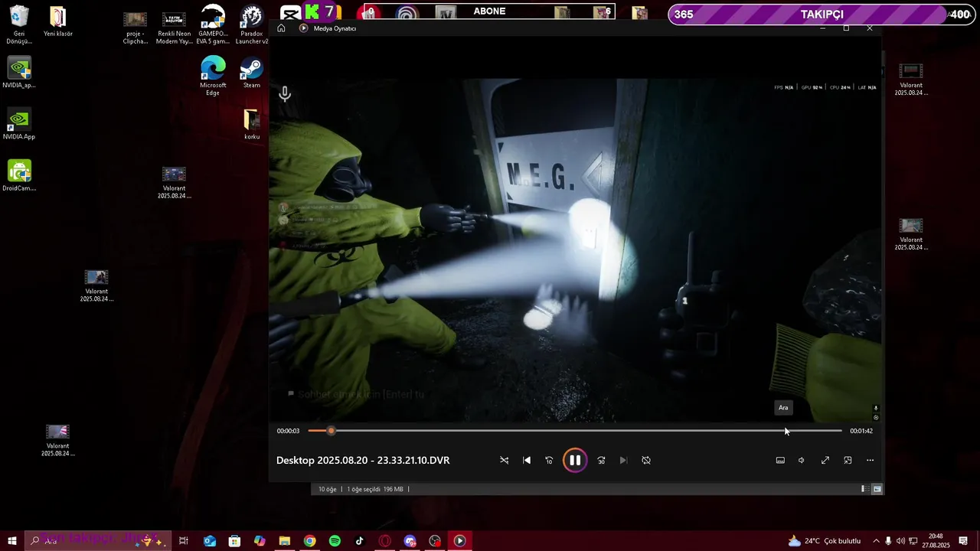Skip back 10 seconds
This screenshot has height=551, width=980.
click(x=549, y=460)
